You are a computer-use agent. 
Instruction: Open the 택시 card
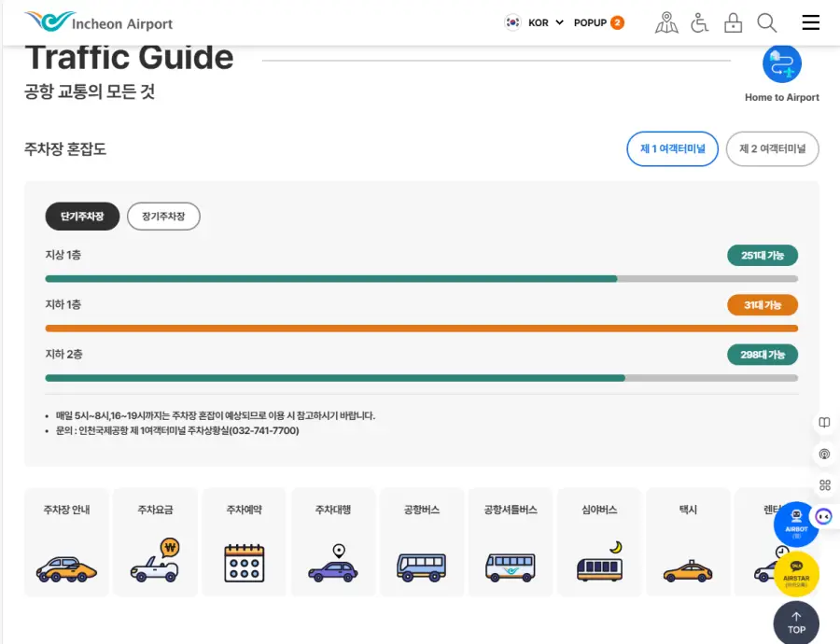pyautogui.click(x=689, y=541)
